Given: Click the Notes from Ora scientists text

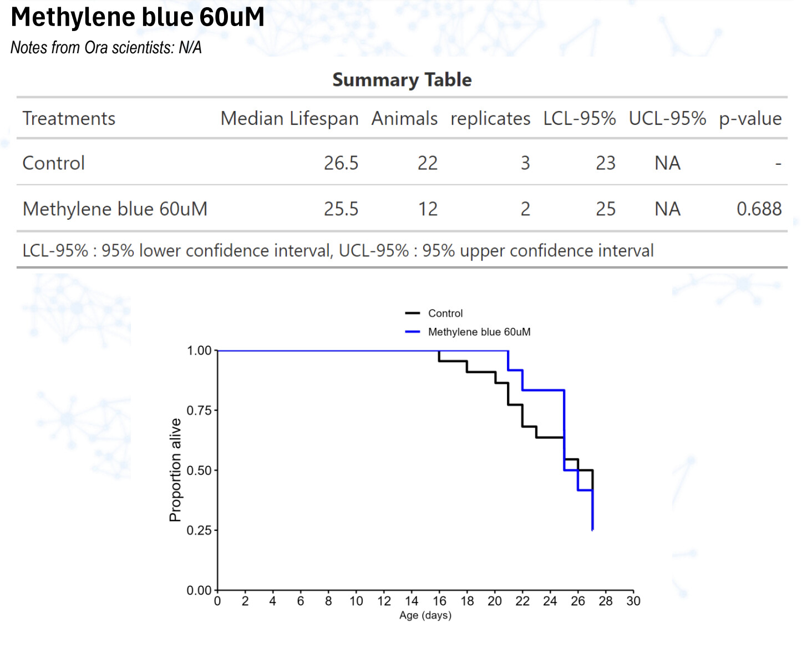Looking at the screenshot, I should tap(106, 48).
